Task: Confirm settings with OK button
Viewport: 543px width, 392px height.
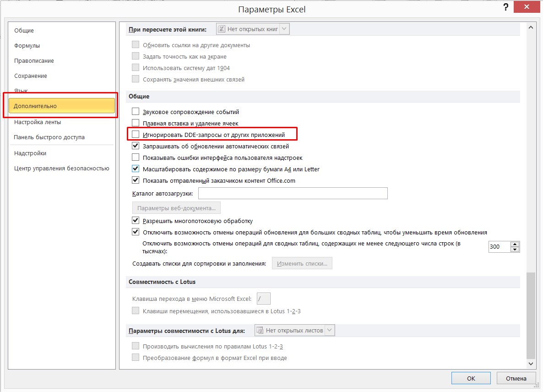Action: point(471,378)
